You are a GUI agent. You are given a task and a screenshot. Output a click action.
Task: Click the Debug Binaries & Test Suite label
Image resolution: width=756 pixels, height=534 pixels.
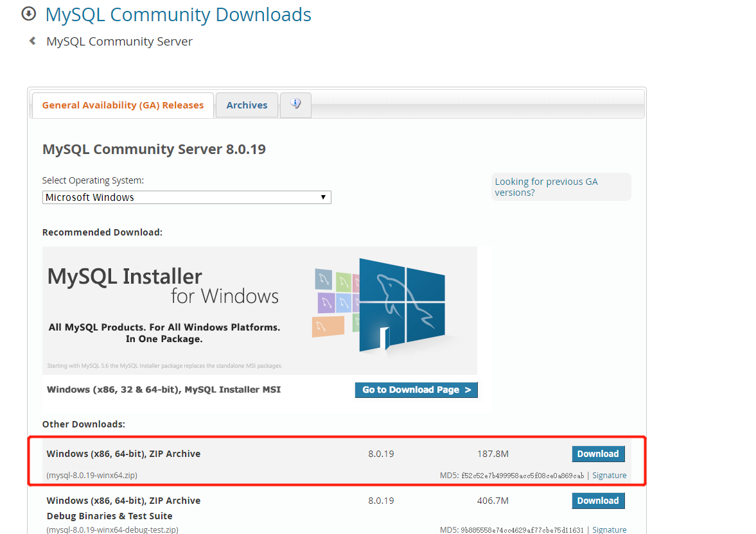click(x=109, y=515)
